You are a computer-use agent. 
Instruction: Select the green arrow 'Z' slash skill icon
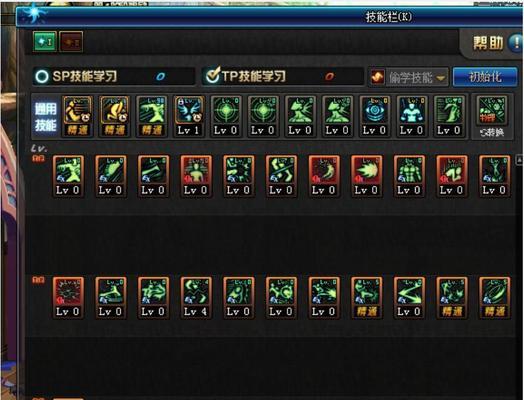pyautogui.click(x=409, y=297)
